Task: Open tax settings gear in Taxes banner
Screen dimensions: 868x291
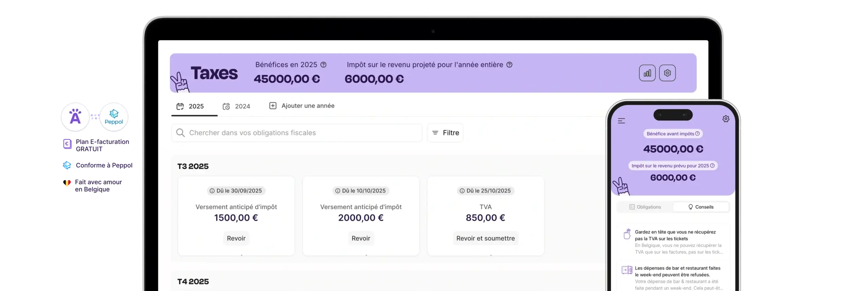Action: tap(667, 73)
